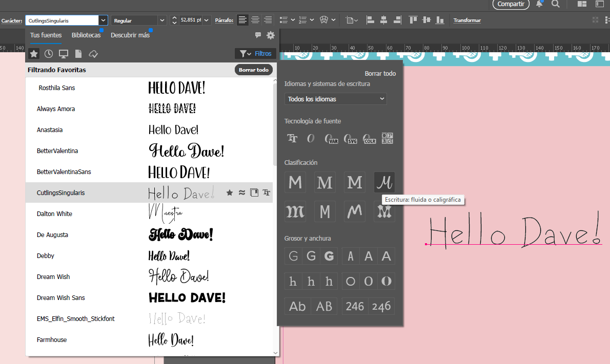Image resolution: width=610 pixels, height=364 pixels.
Task: Open Todos los idiomas language dropdown
Action: (x=335, y=99)
